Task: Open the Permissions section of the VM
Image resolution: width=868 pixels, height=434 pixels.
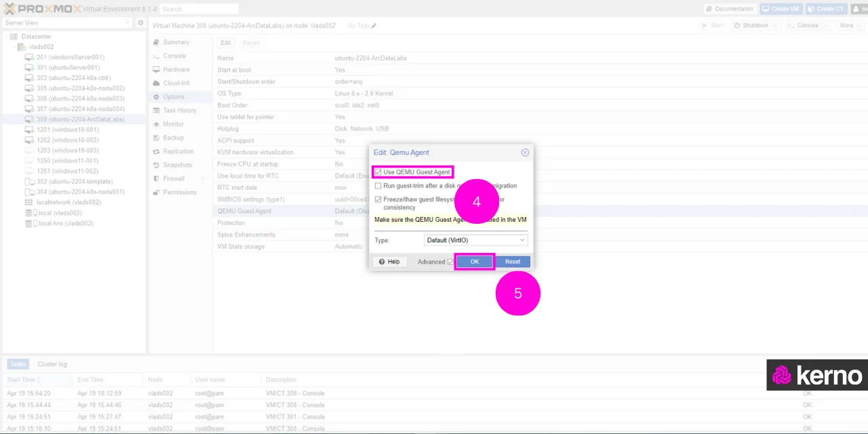Action: pos(180,192)
